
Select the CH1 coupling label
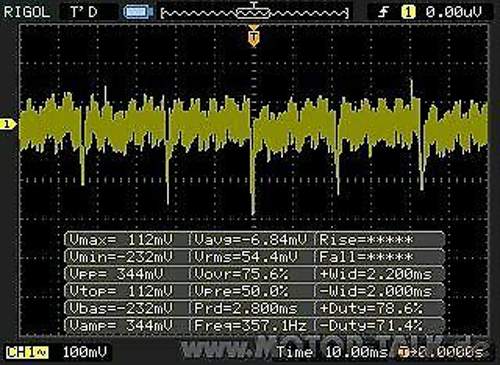pos(27,352)
